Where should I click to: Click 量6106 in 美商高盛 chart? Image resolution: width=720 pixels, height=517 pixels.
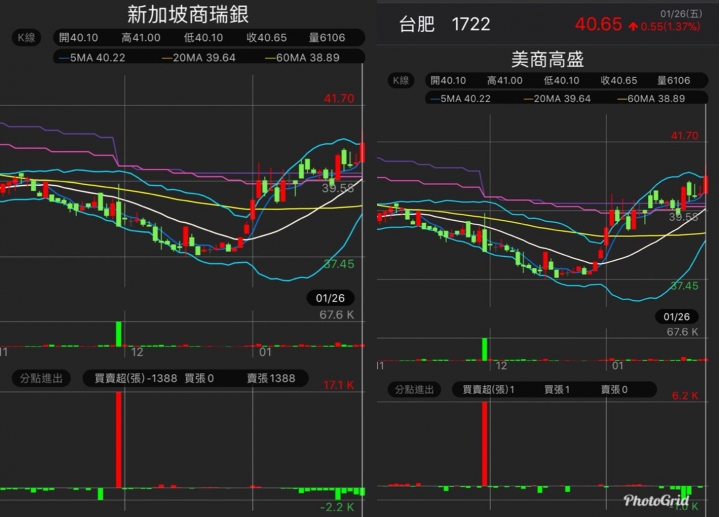point(674,81)
